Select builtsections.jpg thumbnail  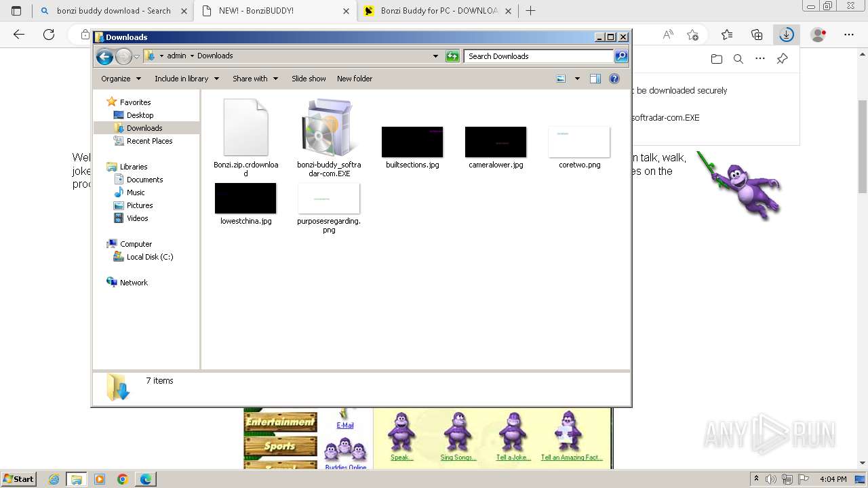pyautogui.click(x=412, y=147)
